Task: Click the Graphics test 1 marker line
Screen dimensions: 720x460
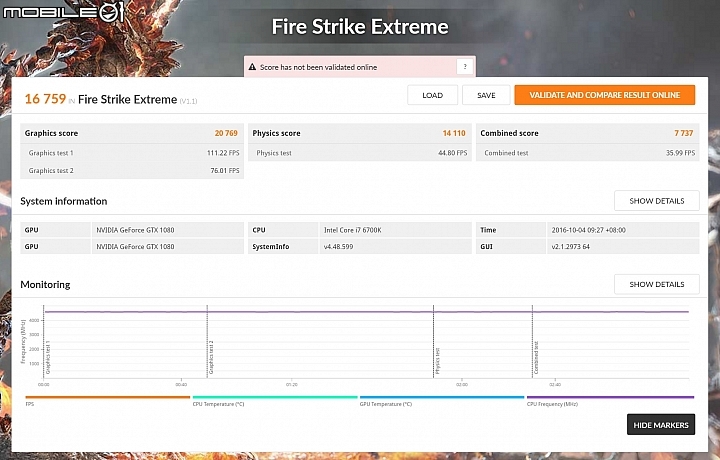Action: 44,342
